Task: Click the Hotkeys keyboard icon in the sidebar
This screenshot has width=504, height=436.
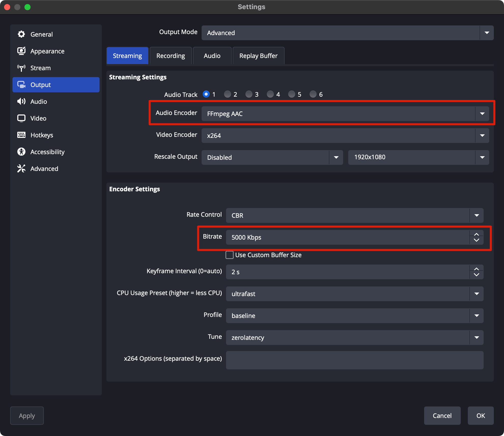Action: click(21, 135)
